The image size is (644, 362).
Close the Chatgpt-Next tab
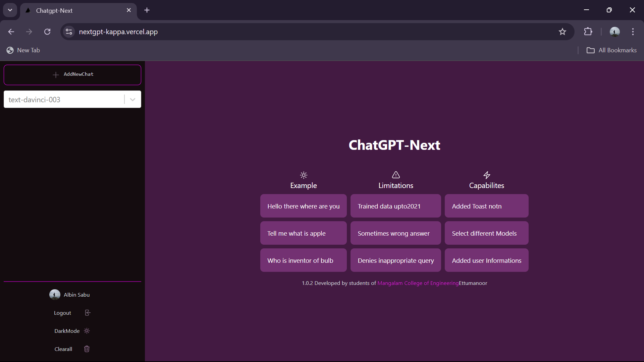pos(129,10)
